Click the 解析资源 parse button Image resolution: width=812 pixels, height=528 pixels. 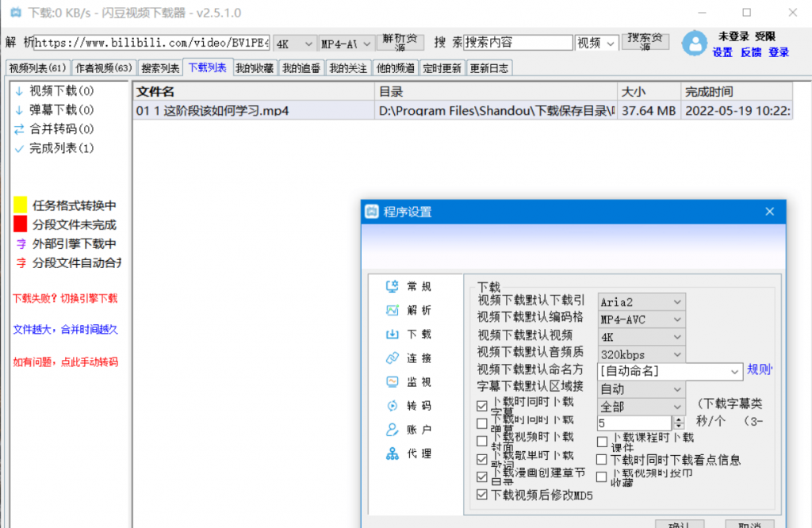[x=400, y=43]
